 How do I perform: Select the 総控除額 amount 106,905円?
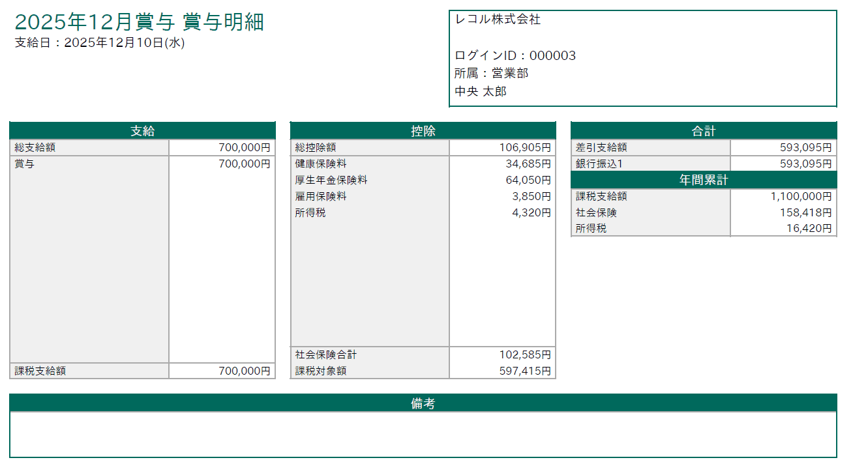coord(525,148)
